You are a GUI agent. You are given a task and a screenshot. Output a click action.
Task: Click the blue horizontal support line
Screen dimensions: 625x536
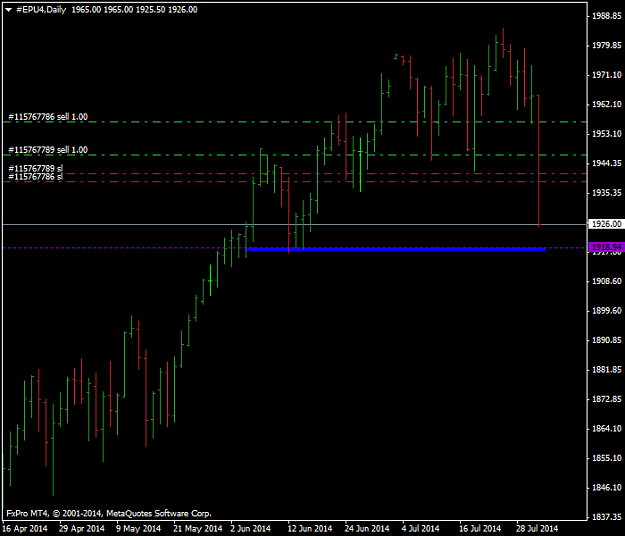coord(396,249)
